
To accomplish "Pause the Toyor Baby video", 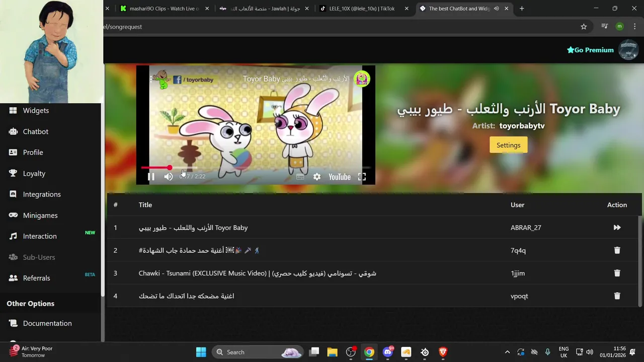I will coord(151,177).
